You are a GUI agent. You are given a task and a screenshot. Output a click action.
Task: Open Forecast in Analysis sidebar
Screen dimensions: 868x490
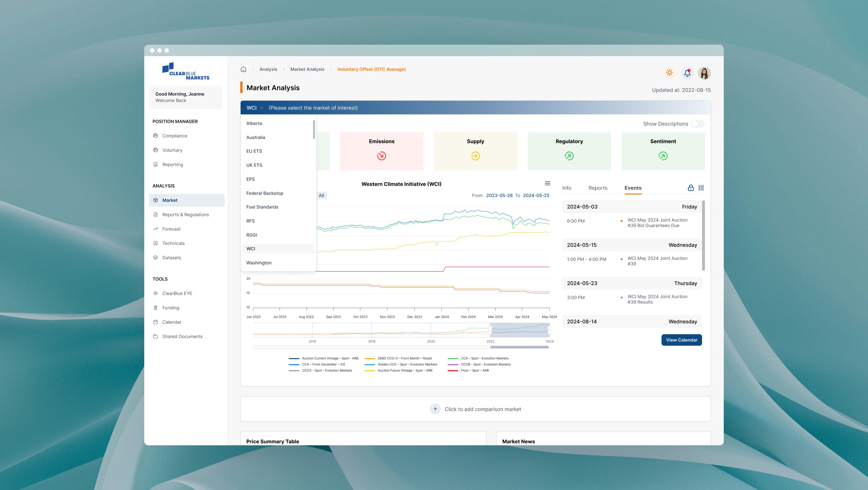pyautogui.click(x=171, y=229)
